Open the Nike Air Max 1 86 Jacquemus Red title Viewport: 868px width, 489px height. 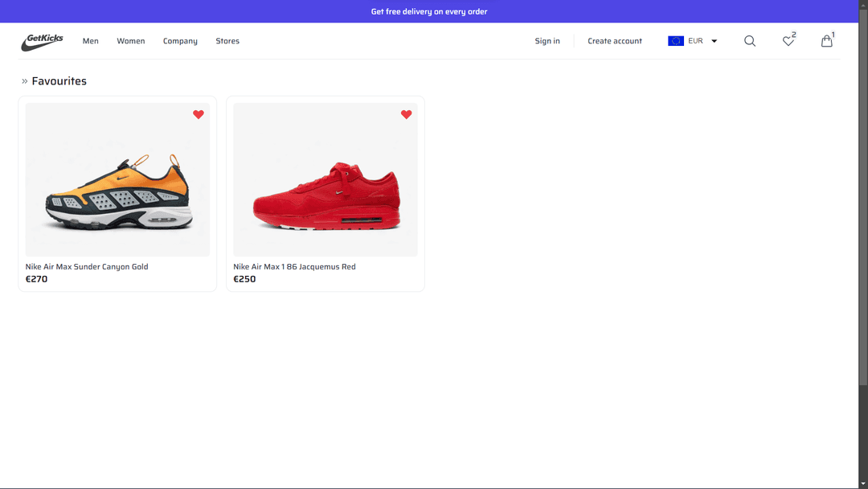click(294, 267)
